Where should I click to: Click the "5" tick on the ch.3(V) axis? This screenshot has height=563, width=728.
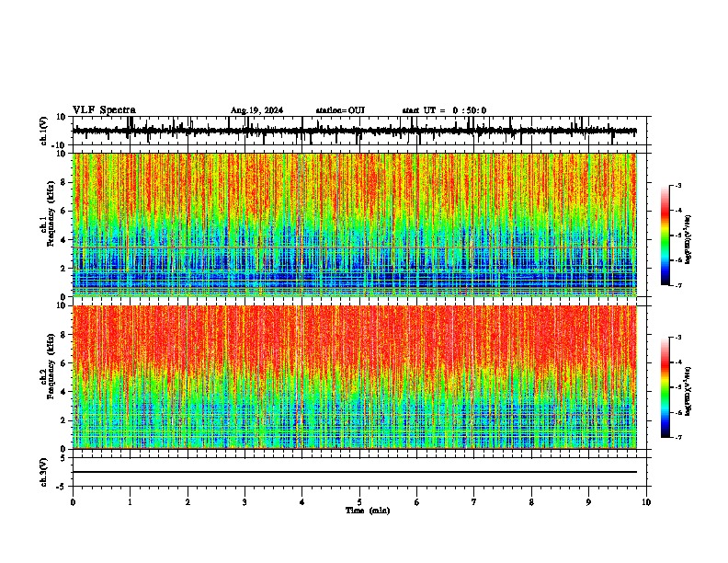63,457
